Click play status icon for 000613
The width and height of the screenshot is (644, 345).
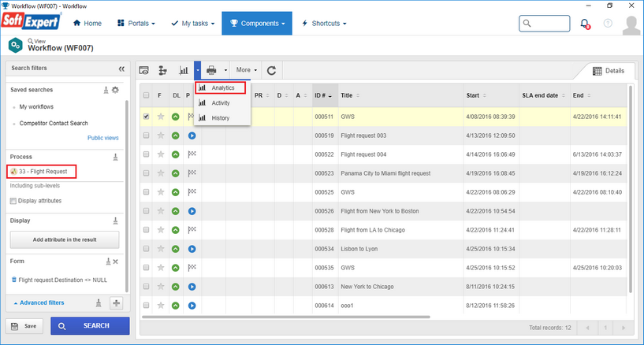tap(192, 287)
